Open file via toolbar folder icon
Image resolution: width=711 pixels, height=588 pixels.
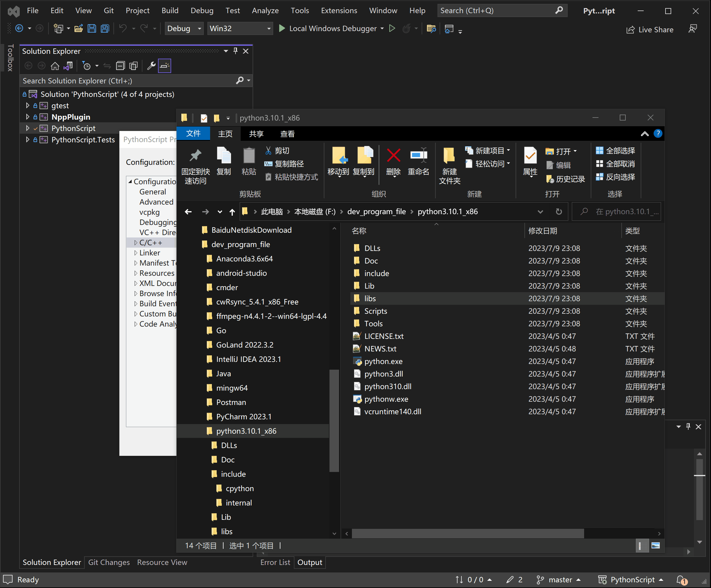[78, 28]
